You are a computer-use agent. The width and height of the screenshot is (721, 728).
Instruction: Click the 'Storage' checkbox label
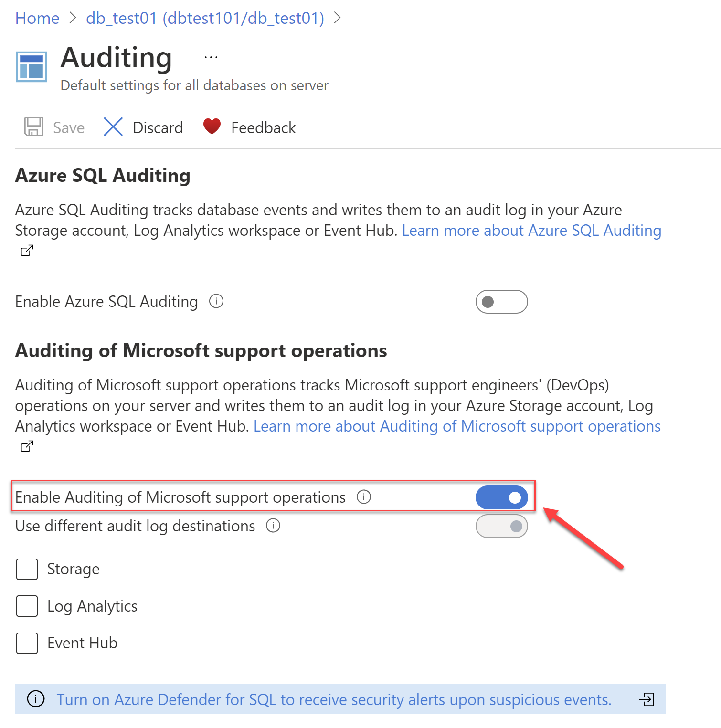[74, 569]
